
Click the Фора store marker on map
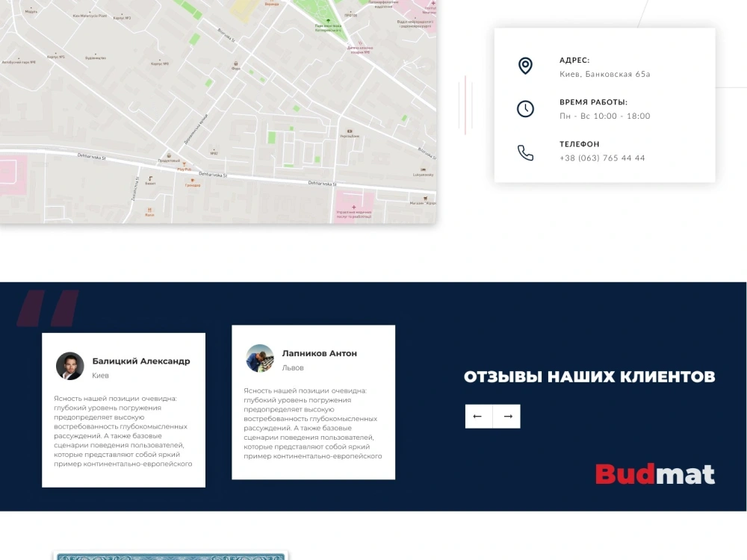[236, 66]
